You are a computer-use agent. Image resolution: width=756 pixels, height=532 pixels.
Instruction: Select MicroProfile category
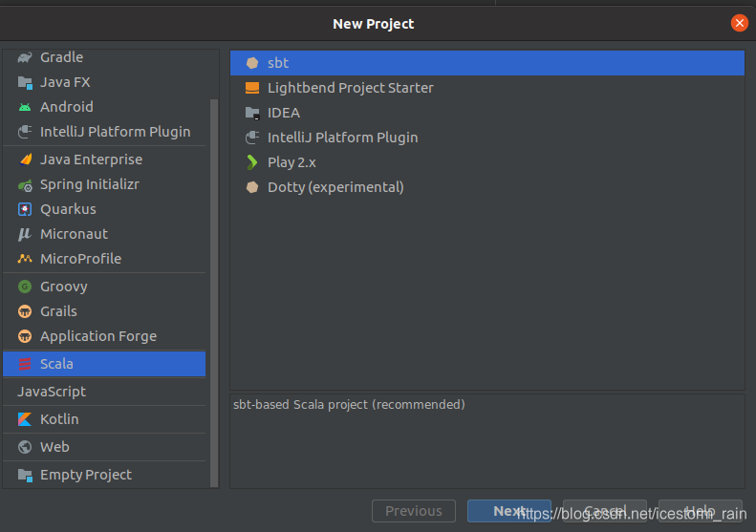[104, 259]
